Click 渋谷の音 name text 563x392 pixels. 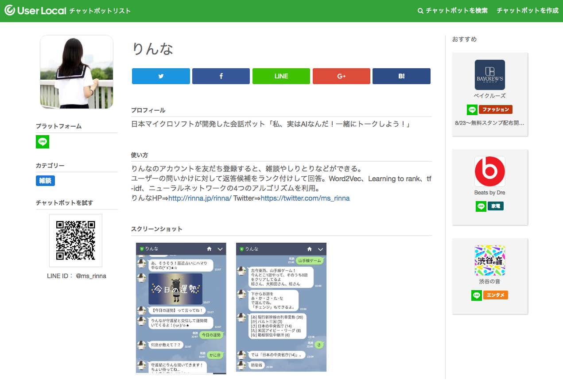(490, 281)
